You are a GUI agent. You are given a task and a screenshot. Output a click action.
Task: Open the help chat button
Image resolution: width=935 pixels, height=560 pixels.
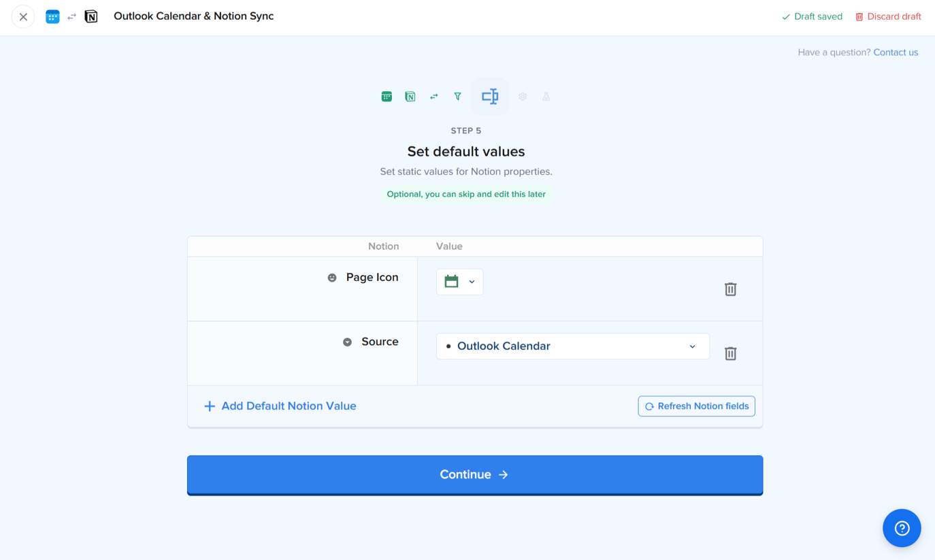click(x=902, y=528)
